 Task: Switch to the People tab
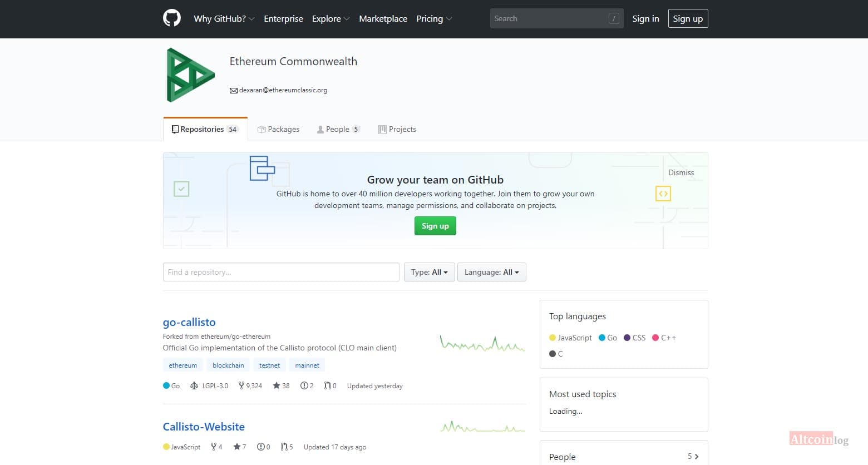tap(338, 129)
